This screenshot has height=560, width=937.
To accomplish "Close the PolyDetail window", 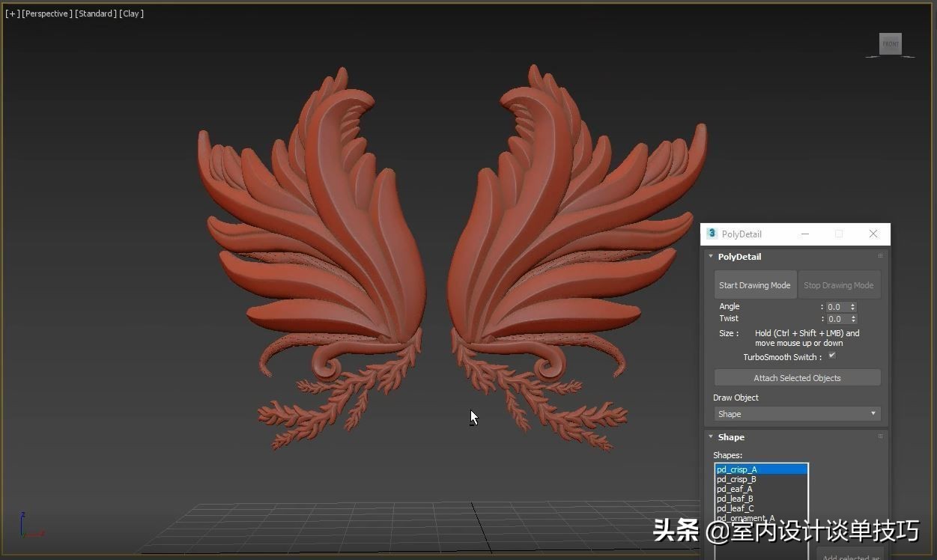I will tap(873, 234).
